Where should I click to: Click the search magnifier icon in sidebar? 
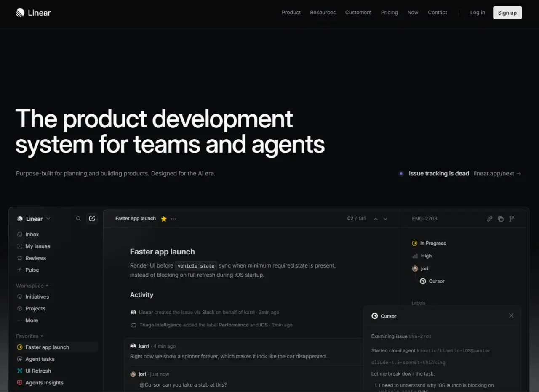[78, 219]
